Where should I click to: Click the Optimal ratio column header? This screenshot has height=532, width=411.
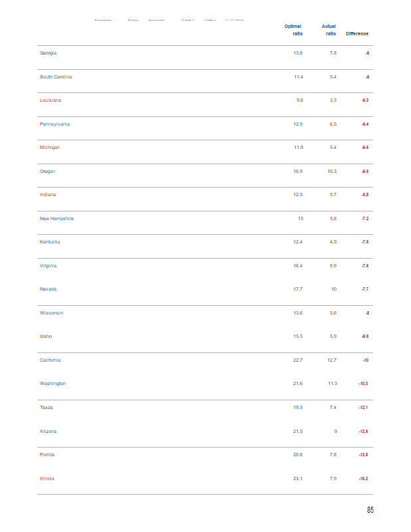click(x=293, y=30)
